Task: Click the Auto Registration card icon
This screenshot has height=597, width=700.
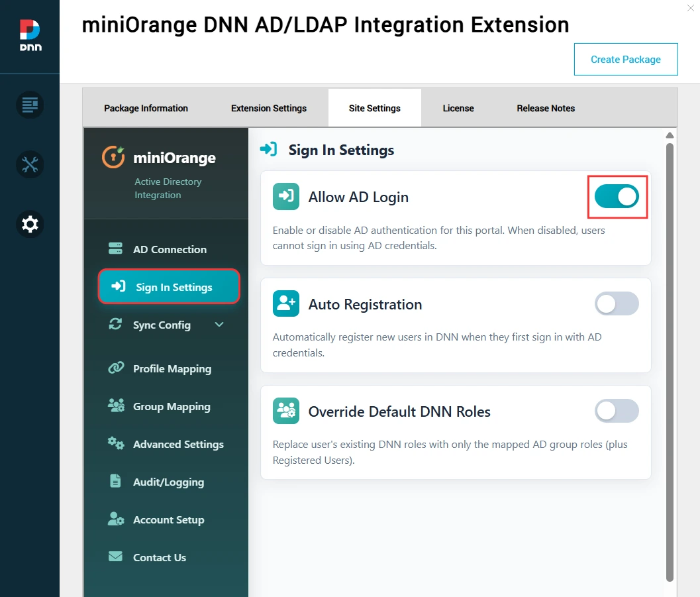Action: (286, 303)
